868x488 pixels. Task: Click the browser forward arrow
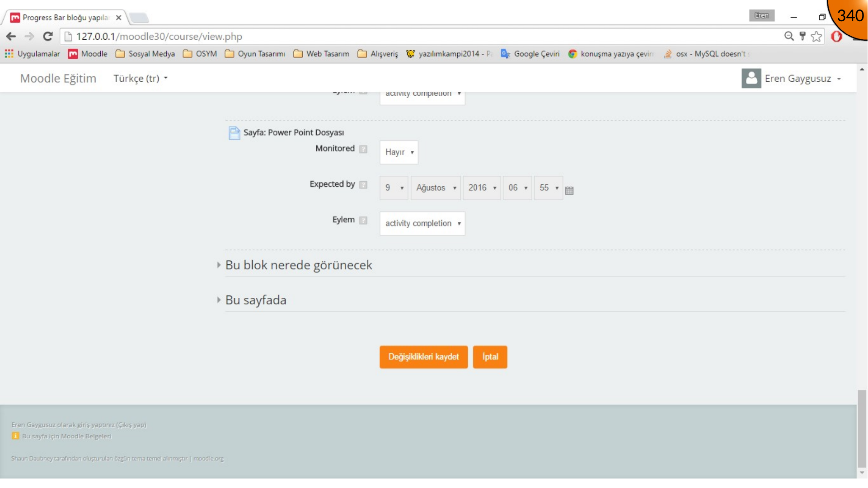[29, 37]
